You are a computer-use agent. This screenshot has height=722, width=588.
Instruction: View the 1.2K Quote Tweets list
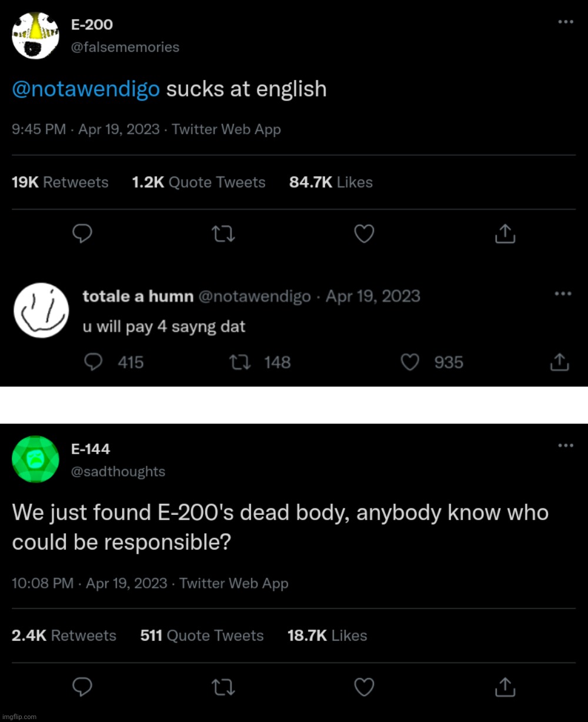(x=199, y=182)
